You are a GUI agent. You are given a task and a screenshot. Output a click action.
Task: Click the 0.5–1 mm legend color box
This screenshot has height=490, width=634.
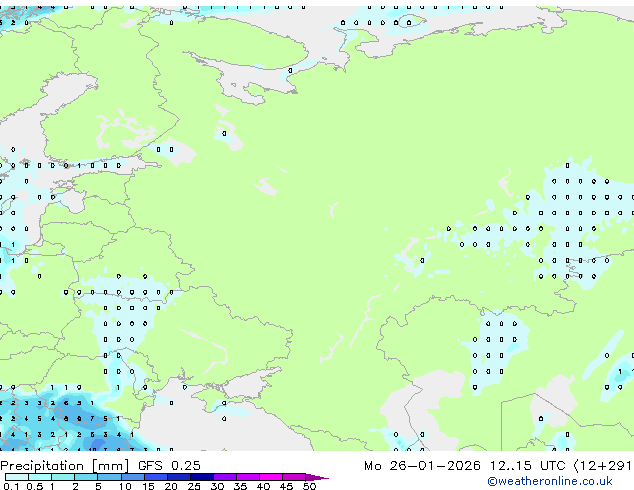[x=40, y=477]
